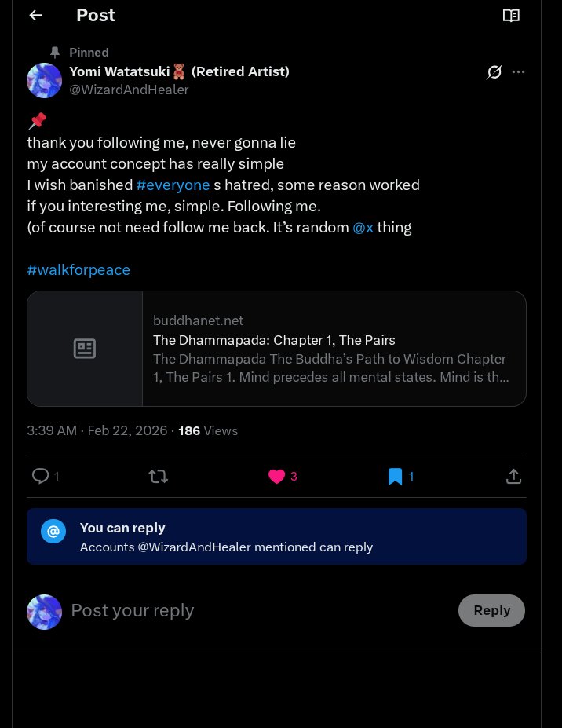
Task: Click the Yomi Watatsuki display name
Action: tap(119, 71)
